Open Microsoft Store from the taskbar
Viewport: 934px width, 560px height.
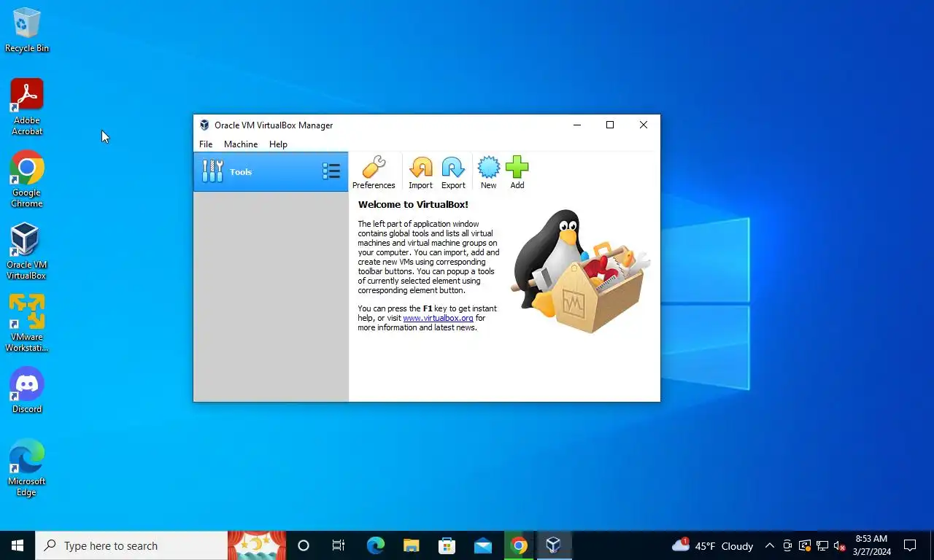(447, 545)
